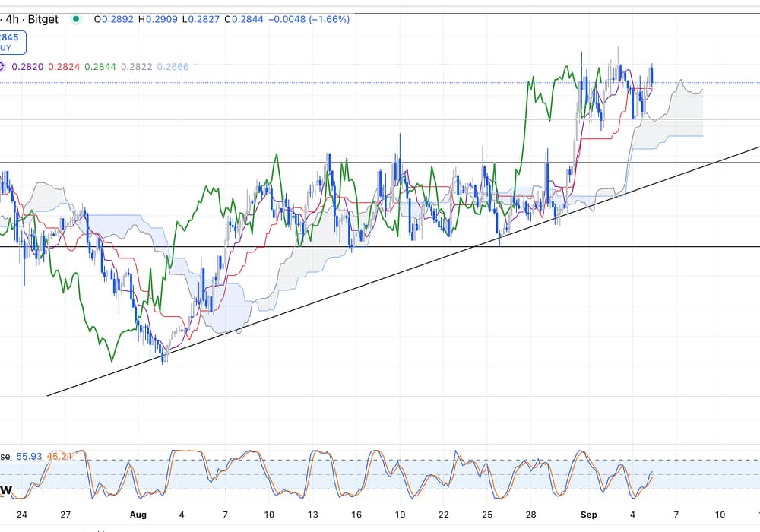Click the orange 45.21 oscillator value
The height and width of the screenshot is (532, 760).
tap(61, 456)
